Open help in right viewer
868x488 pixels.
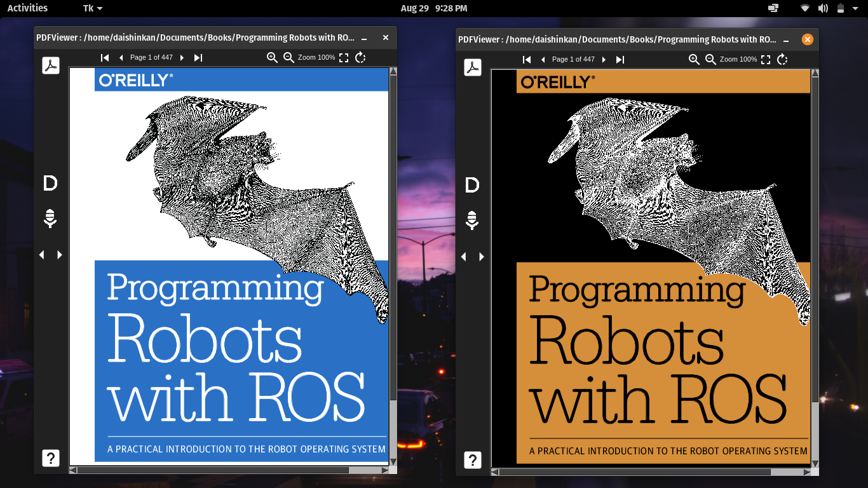click(473, 459)
